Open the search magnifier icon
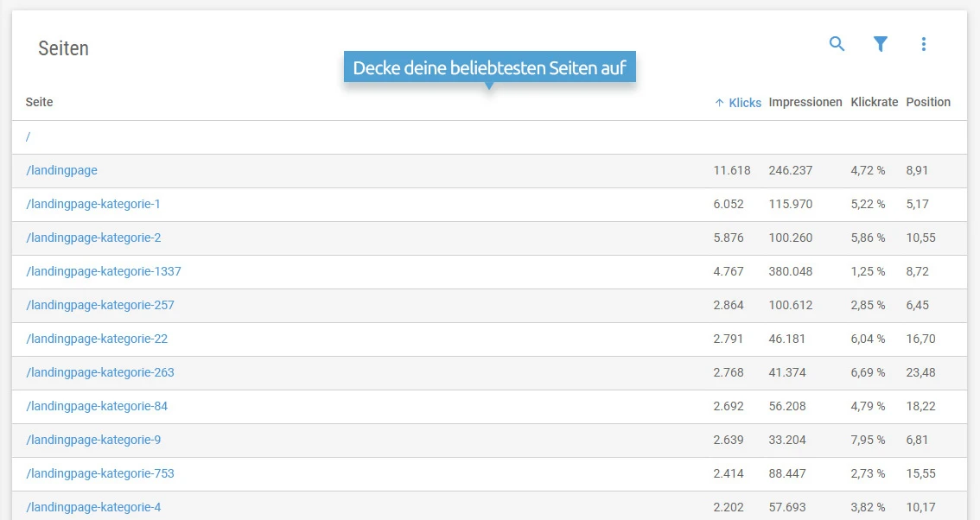The height and width of the screenshot is (520, 980). click(837, 44)
